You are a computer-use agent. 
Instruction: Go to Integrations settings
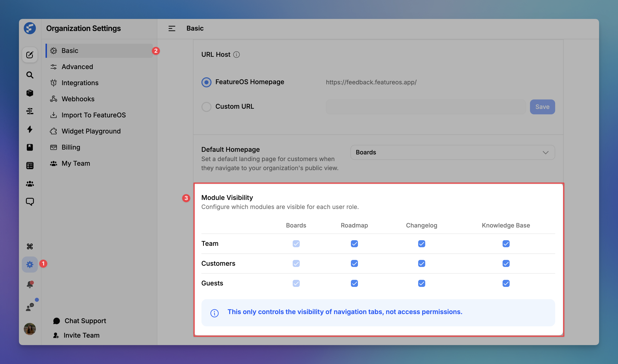(x=99, y=83)
